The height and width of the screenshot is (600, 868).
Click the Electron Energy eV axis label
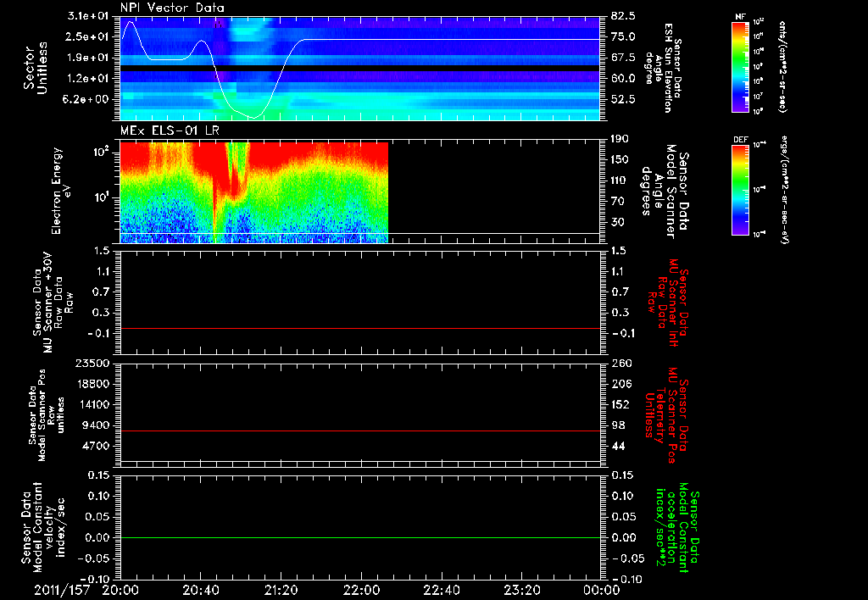pos(61,192)
